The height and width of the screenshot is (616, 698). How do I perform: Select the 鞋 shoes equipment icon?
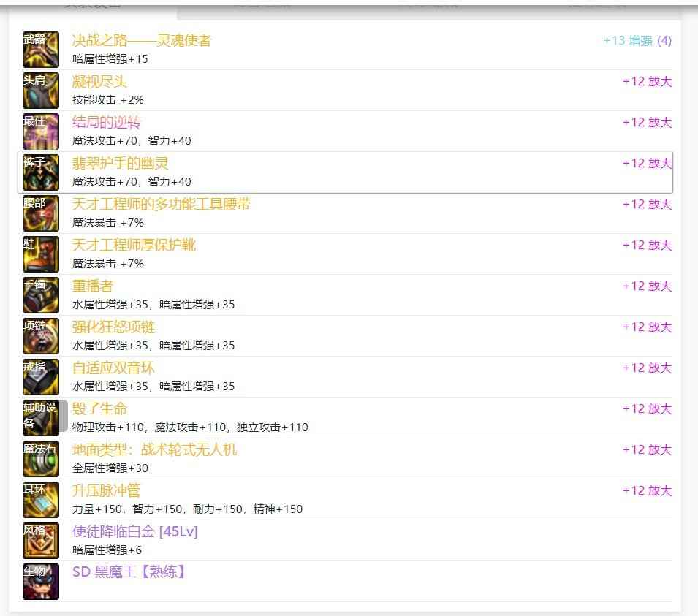[x=40, y=254]
